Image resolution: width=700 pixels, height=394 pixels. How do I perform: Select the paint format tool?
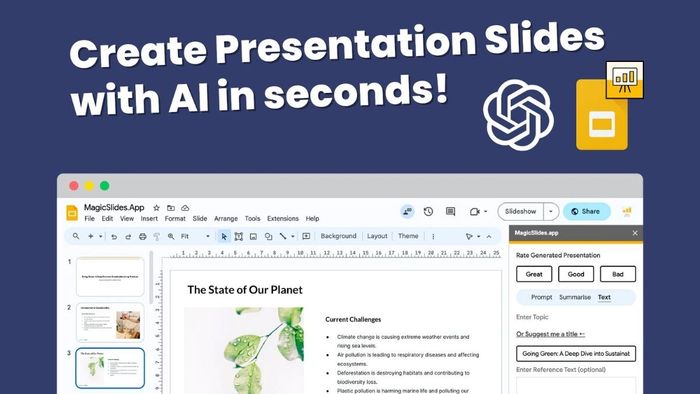[156, 236]
